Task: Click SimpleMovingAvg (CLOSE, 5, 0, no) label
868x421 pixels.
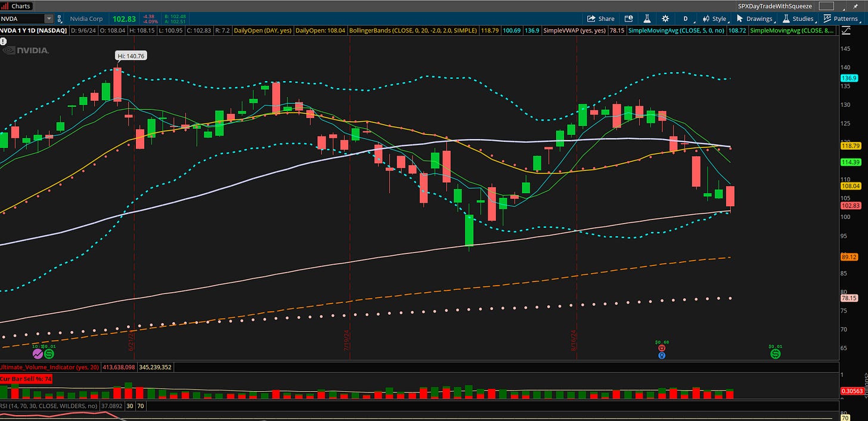Action: click(x=675, y=30)
